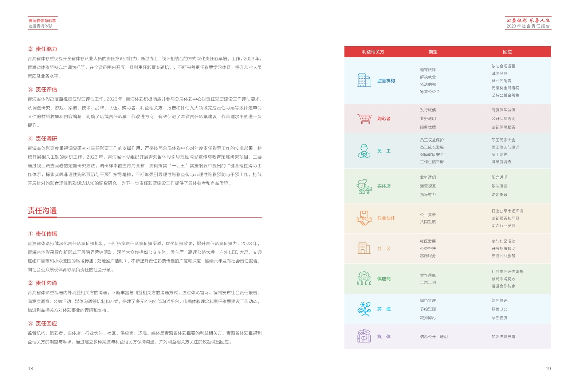The height and width of the screenshot is (392, 578).
Task: Select the 媒体 megaphone icon
Action: [364, 337]
